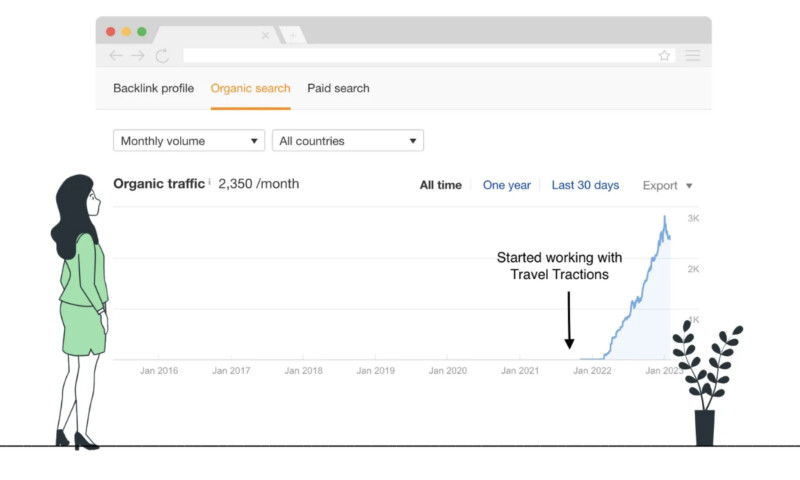Click the browser back arrow
This screenshot has height=480, width=800.
(x=116, y=56)
